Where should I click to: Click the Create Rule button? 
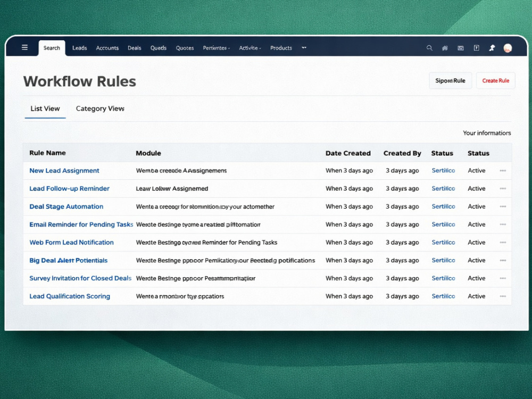click(496, 81)
